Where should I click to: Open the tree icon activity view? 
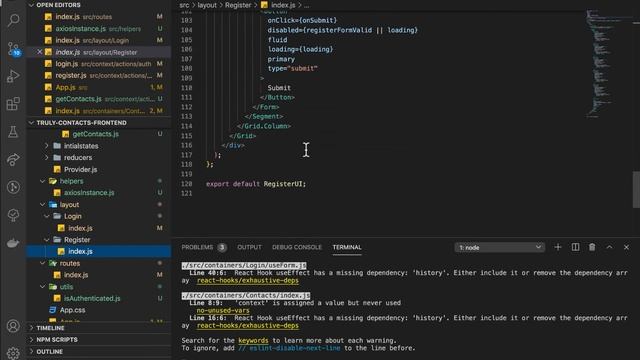13,215
